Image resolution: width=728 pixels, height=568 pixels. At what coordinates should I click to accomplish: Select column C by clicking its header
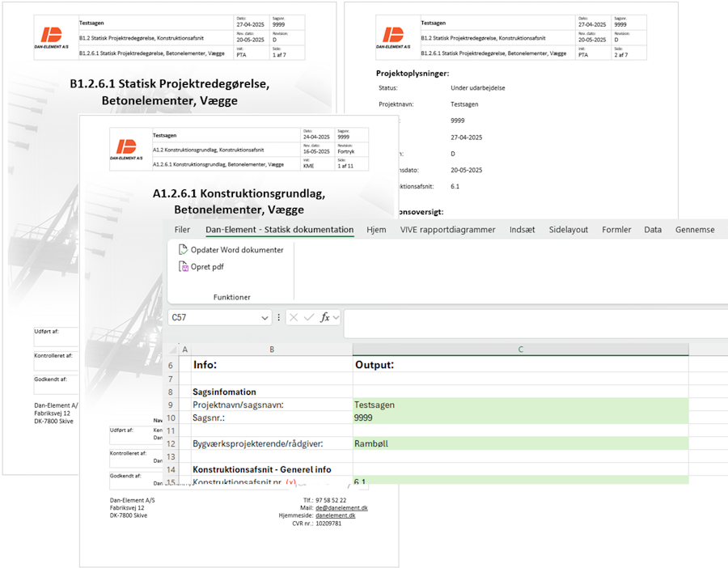coord(521,349)
